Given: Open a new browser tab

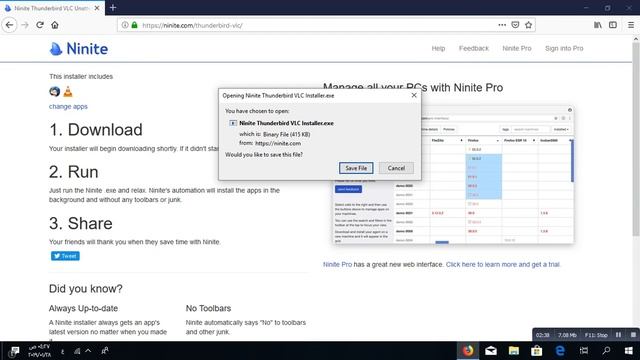Looking at the screenshot, I should pos(113,7).
